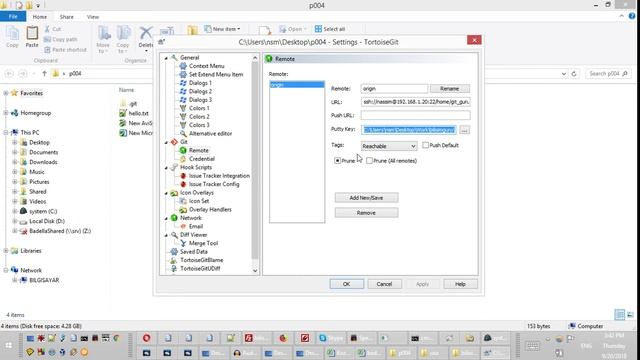The width and height of the screenshot is (640, 360).
Task: Open New item dropdown in ribbon
Action: click(x=222, y=29)
